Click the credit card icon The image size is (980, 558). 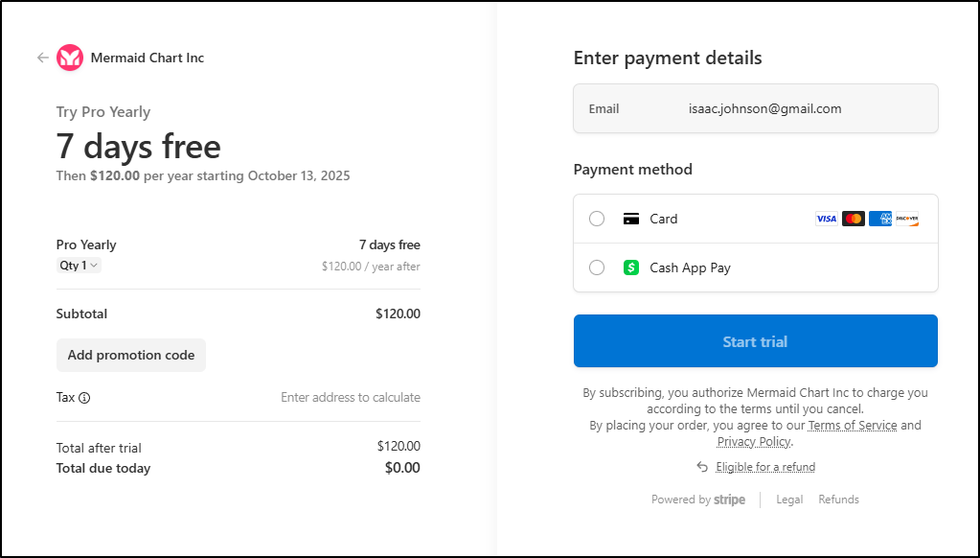point(631,219)
